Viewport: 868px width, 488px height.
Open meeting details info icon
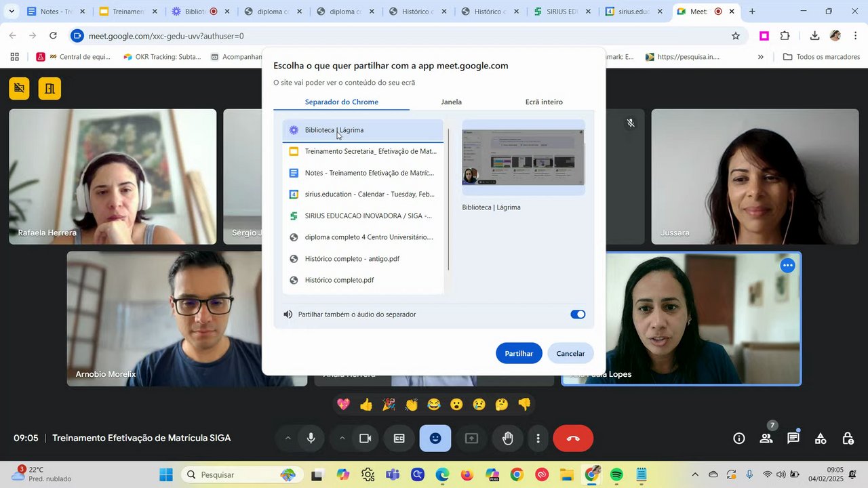739,439
